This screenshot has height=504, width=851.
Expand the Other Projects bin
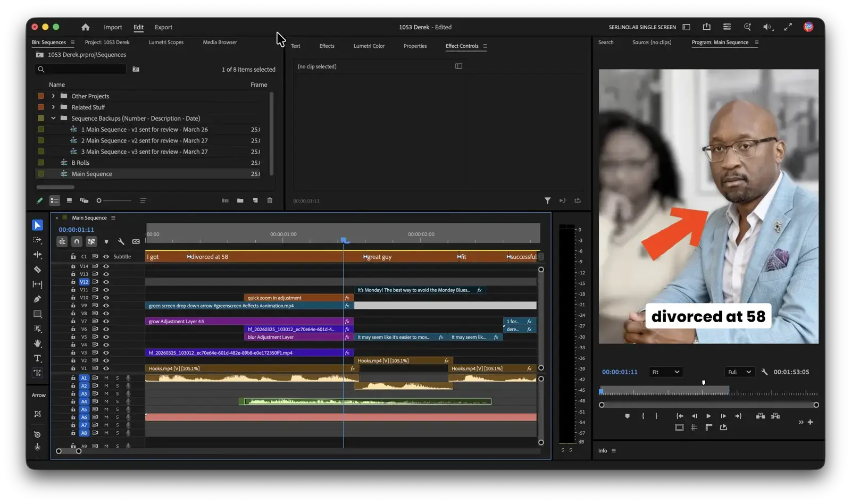pos(53,96)
